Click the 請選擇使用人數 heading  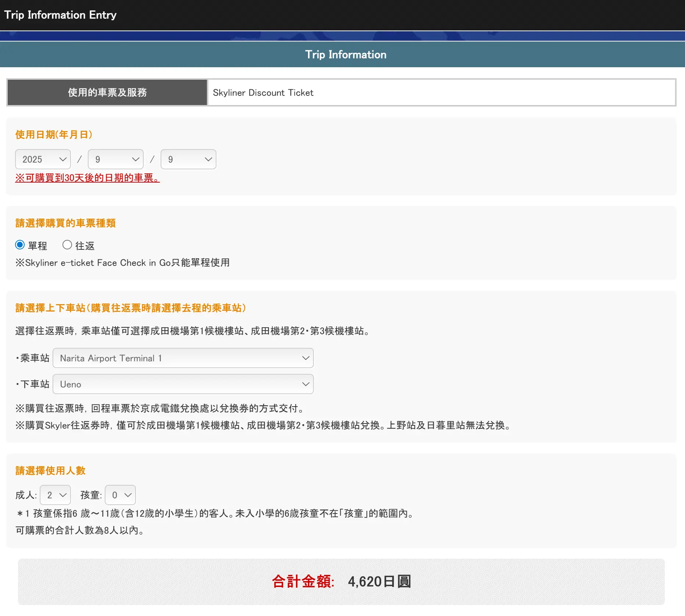coord(50,471)
